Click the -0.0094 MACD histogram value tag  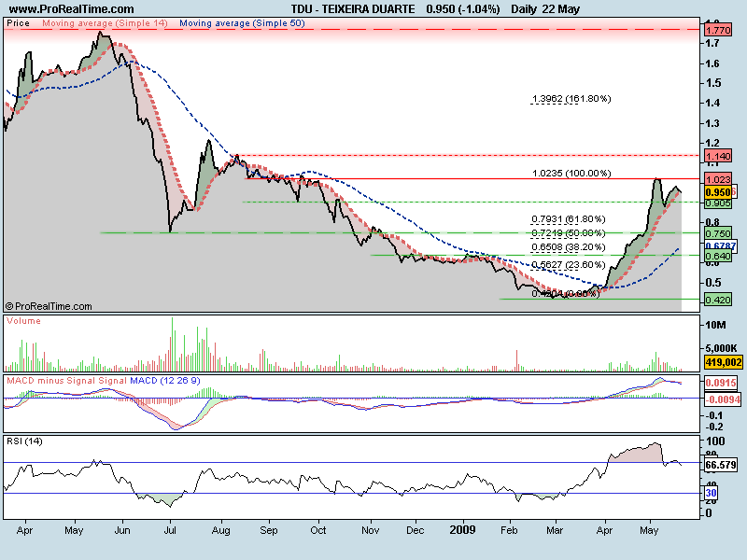tap(723, 399)
